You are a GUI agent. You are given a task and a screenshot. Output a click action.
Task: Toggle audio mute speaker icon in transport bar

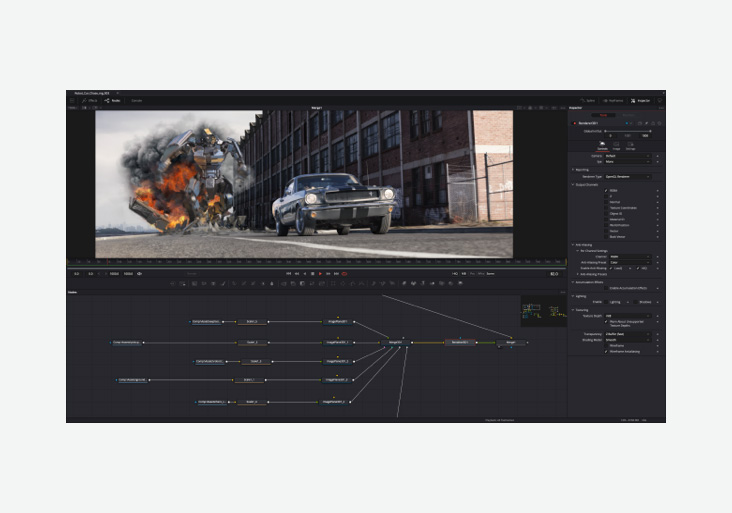(139, 274)
